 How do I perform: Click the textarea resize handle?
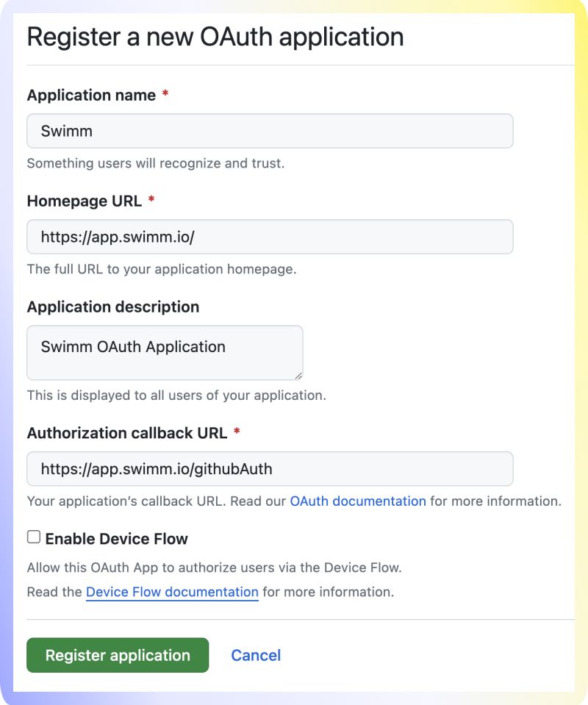tap(298, 376)
